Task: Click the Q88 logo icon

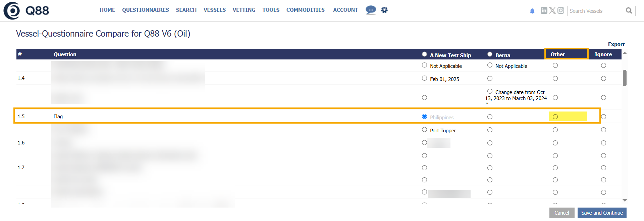Action: point(12,11)
